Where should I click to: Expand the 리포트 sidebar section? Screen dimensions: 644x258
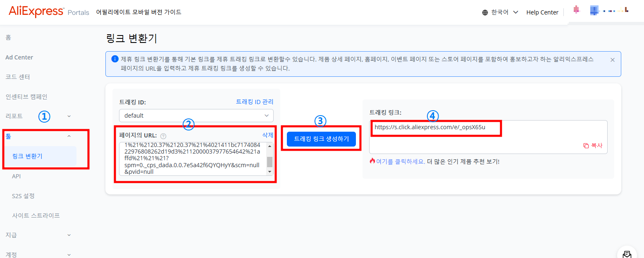(69, 116)
